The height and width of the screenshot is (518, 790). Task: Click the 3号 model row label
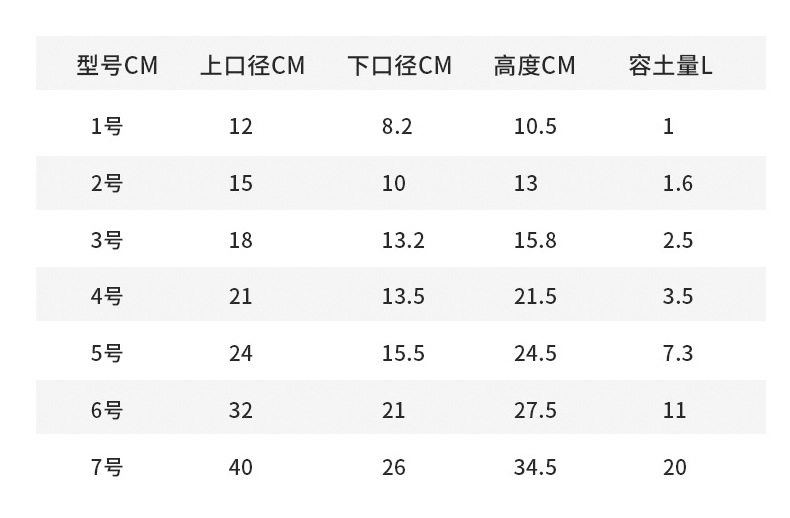[106, 240]
